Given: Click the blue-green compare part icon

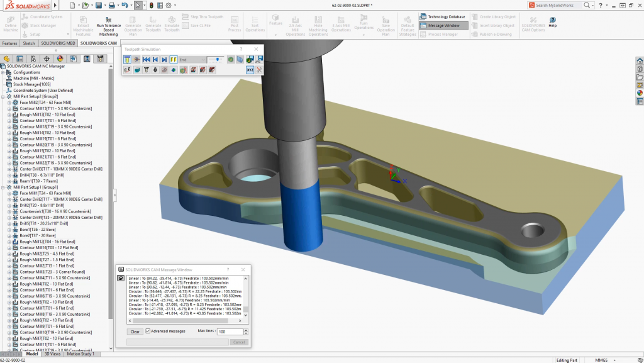Looking at the screenshot, I should (174, 70).
